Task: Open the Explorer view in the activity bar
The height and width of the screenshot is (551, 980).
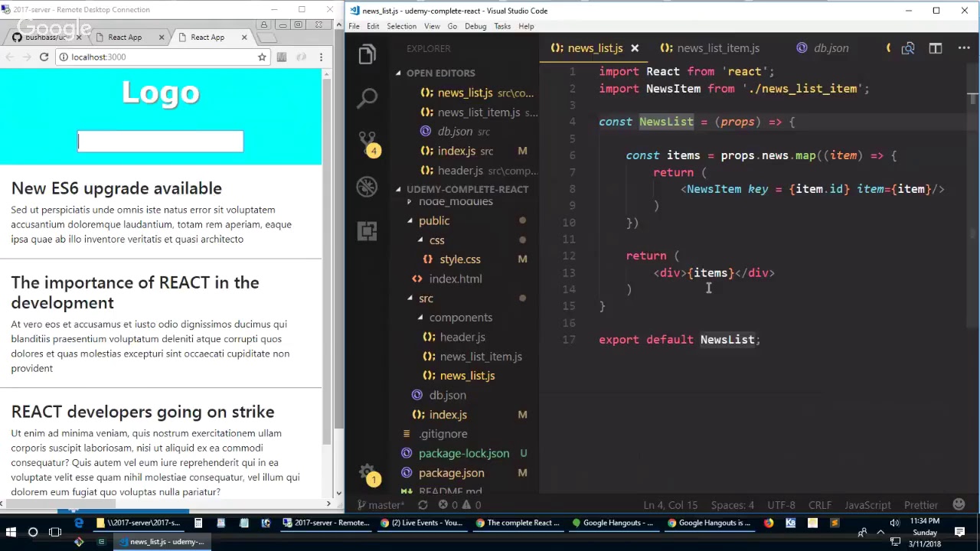Action: 367,54
